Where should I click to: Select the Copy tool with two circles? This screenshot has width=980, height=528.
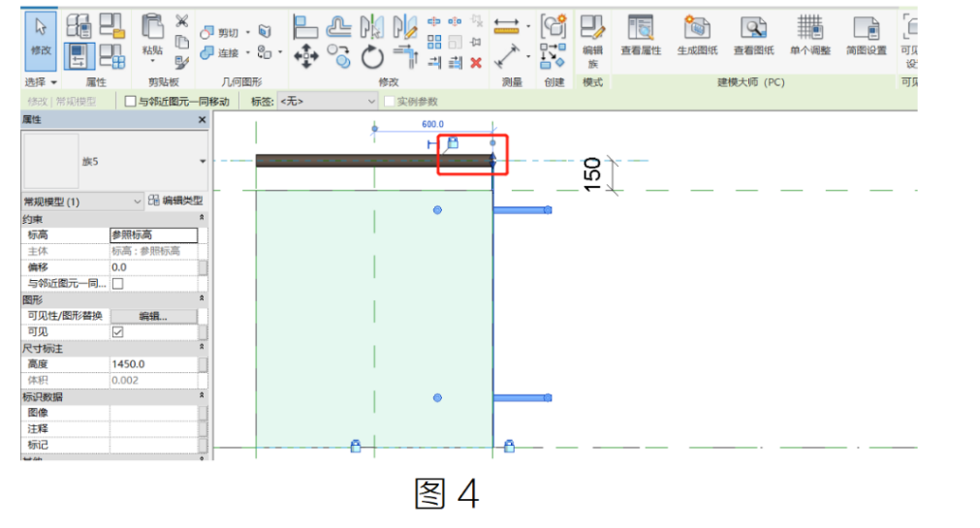coord(338,57)
